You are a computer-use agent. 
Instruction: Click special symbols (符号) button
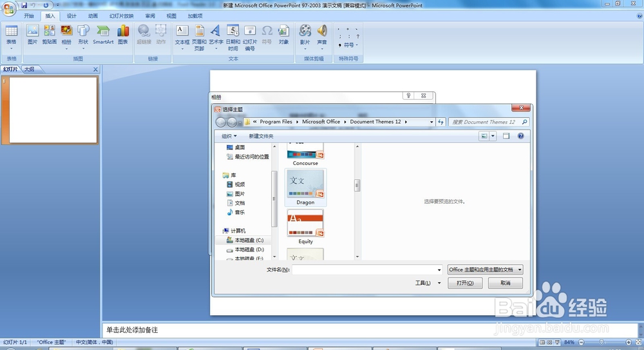coord(348,45)
